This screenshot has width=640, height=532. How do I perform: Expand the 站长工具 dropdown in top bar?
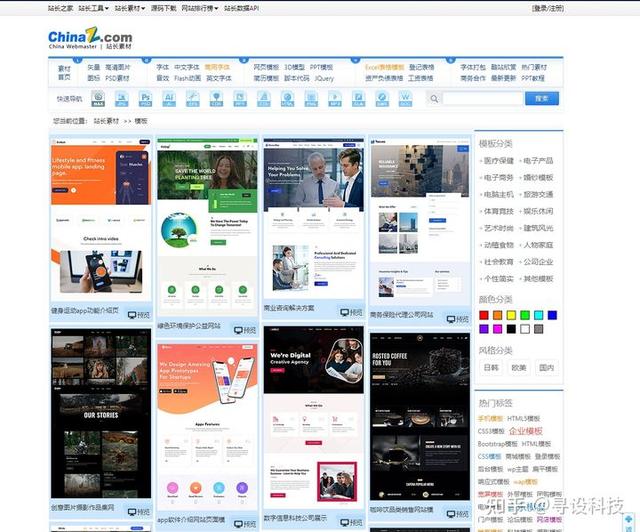93,8
